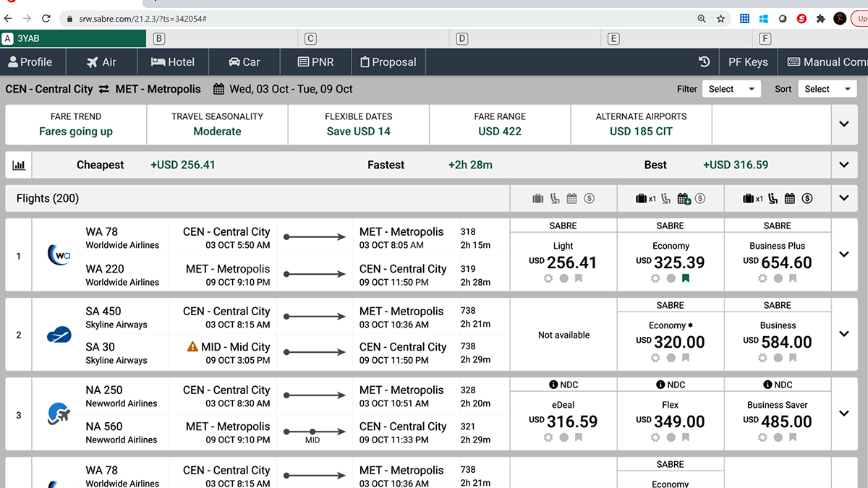The image size is (868, 488).
Task: Click the browser address bar URL
Action: tap(144, 19)
